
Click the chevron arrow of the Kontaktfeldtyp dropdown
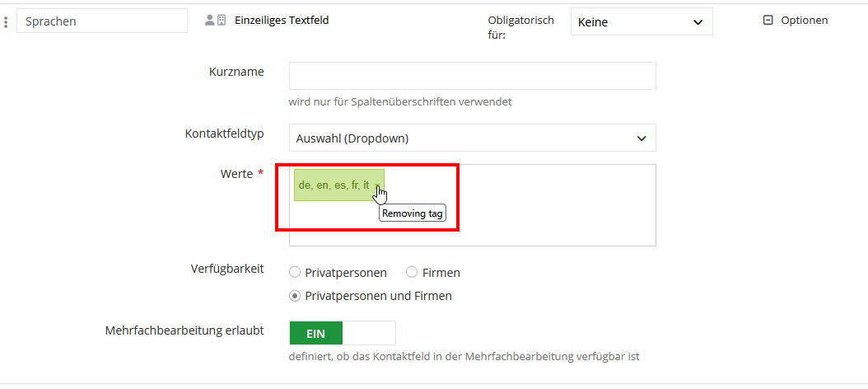642,138
